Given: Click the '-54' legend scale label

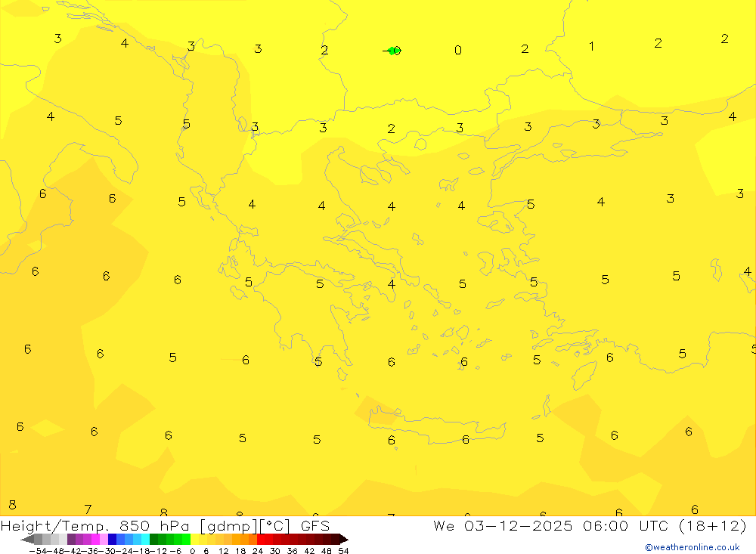Looking at the screenshot, I should coord(38,551).
